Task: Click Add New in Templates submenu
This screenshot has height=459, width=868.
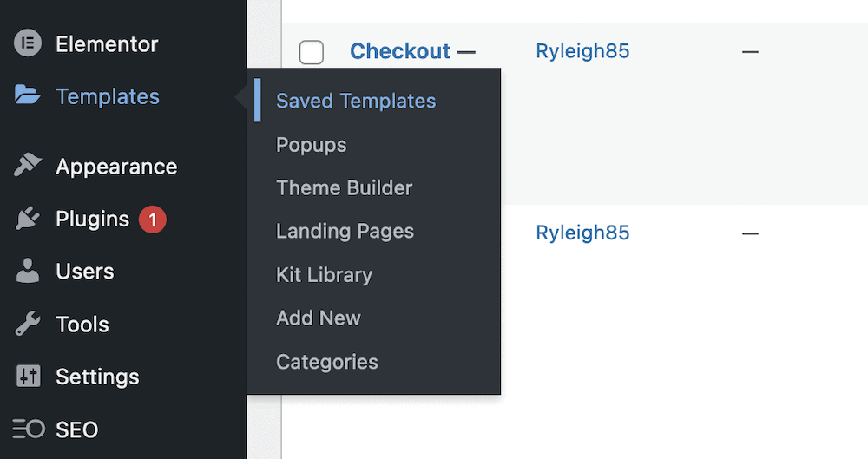Action: tap(319, 318)
